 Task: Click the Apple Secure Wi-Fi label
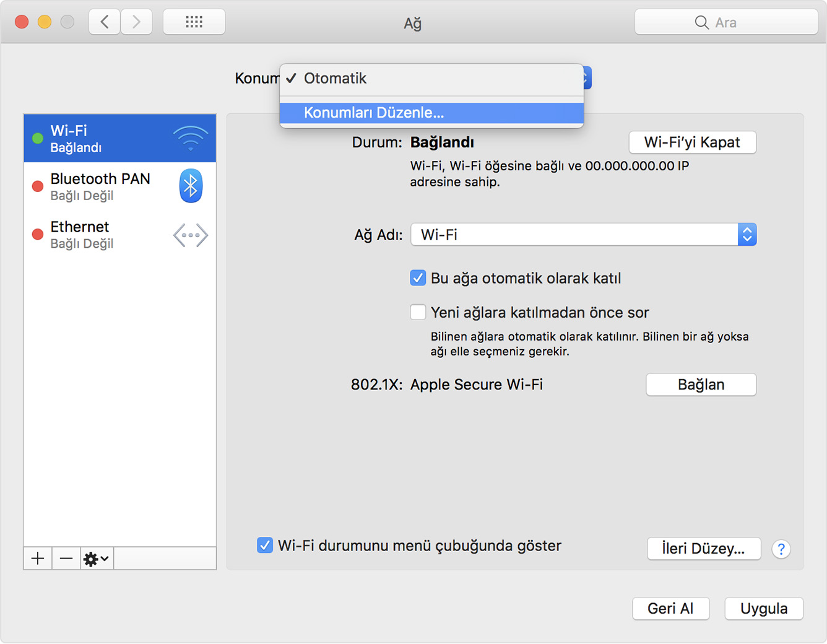477,385
